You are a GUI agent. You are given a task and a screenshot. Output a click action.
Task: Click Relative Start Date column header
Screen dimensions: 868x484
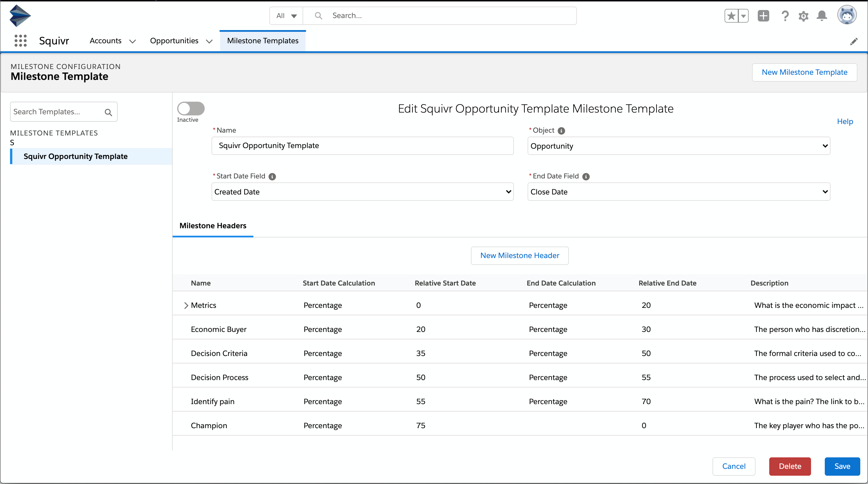click(445, 283)
